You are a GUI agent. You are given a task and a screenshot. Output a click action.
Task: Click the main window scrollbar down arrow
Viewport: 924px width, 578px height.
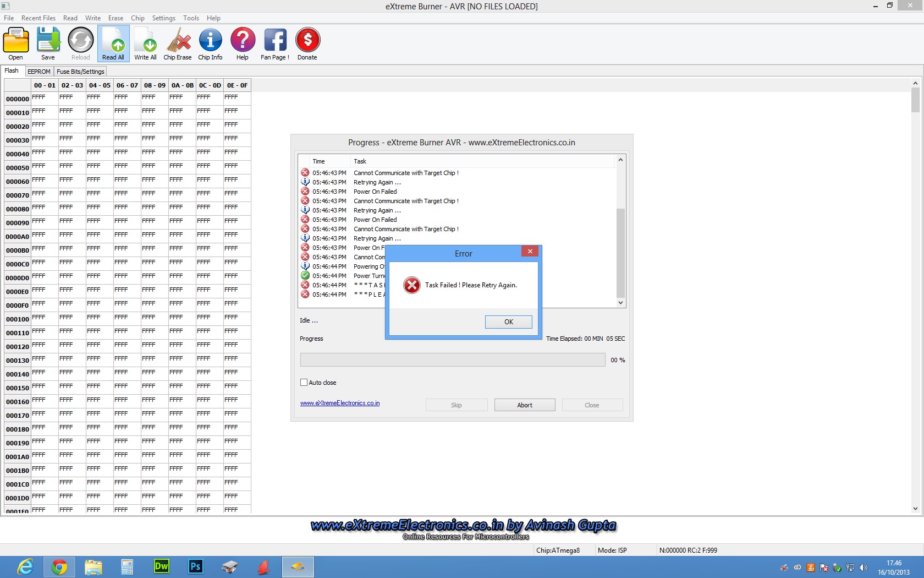(915, 509)
